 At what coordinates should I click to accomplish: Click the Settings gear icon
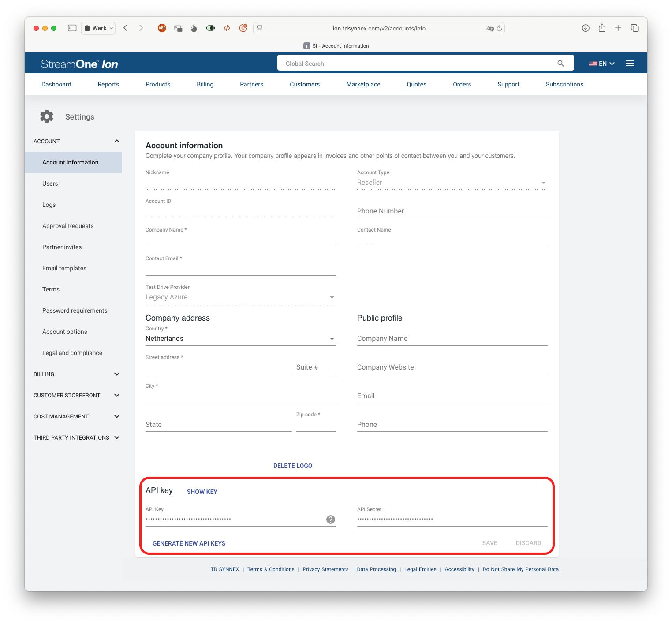(46, 116)
